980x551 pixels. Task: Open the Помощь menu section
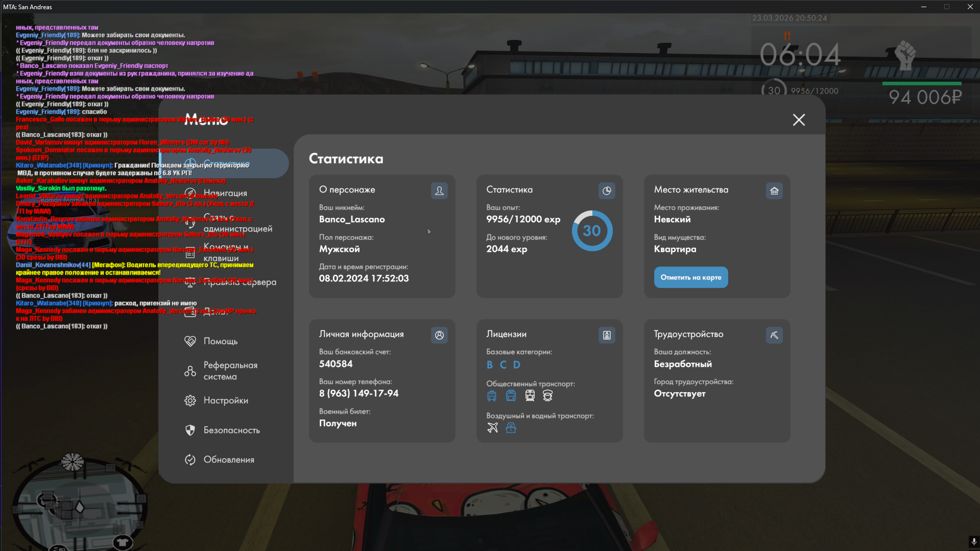(x=220, y=341)
